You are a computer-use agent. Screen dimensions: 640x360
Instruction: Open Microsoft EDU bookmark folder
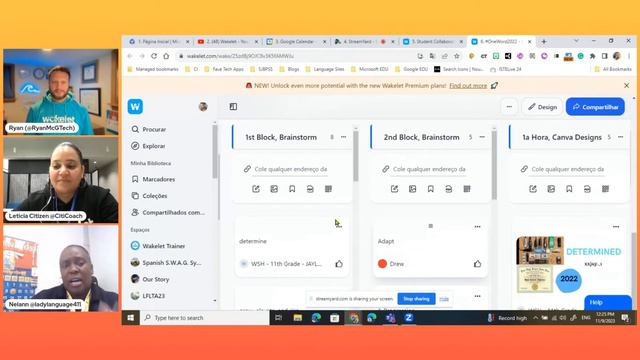(369, 69)
